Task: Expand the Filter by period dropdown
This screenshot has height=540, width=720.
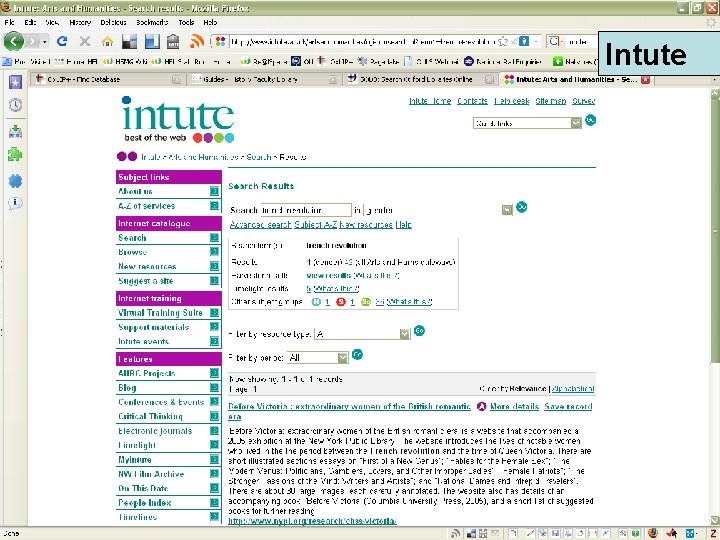Action: click(x=318, y=358)
